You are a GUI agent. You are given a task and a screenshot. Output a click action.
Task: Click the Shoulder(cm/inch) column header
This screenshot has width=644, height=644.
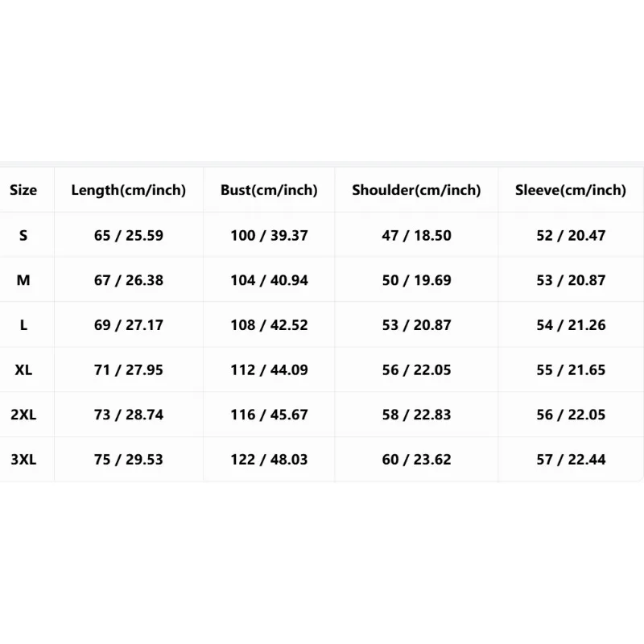(x=416, y=190)
